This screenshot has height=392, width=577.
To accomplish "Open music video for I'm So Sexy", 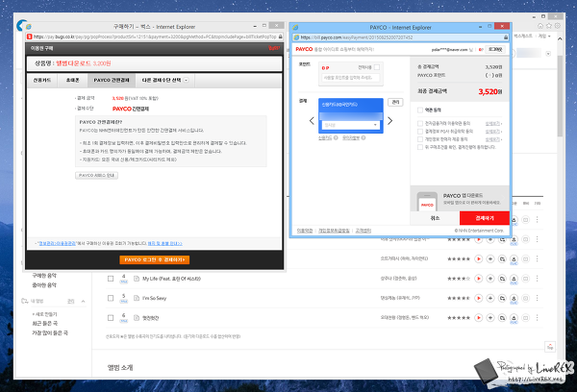I will tap(525, 298).
